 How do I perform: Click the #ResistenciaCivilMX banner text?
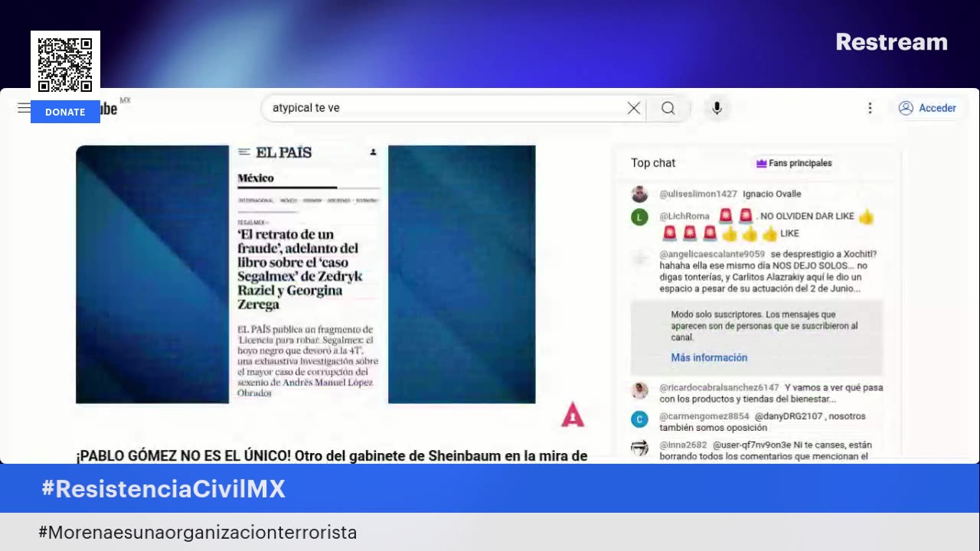[x=164, y=489]
